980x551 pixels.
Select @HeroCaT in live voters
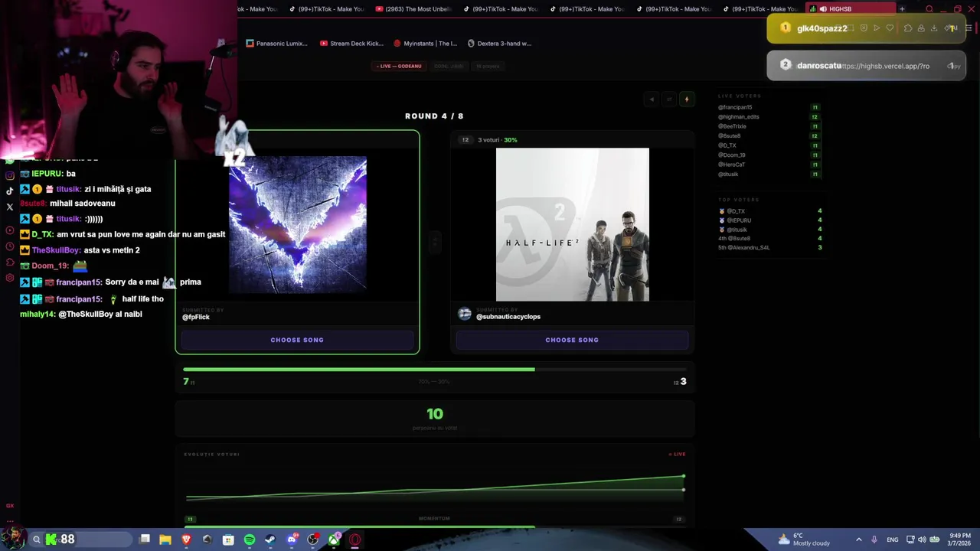pyautogui.click(x=731, y=165)
